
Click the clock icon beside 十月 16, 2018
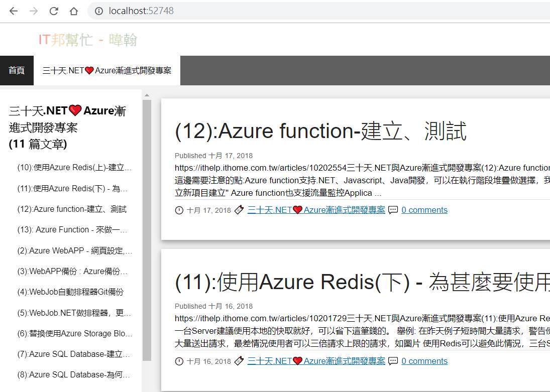coord(179,361)
